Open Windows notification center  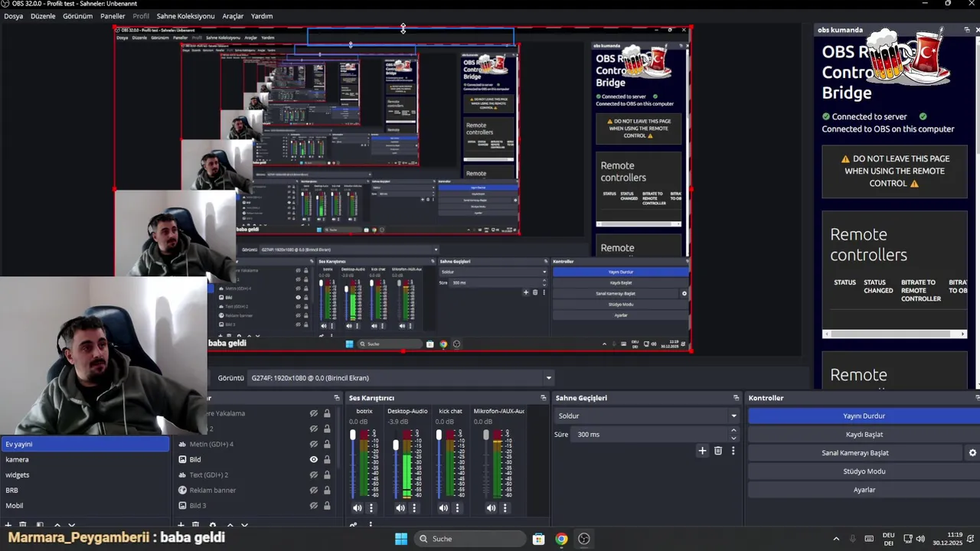(972, 539)
